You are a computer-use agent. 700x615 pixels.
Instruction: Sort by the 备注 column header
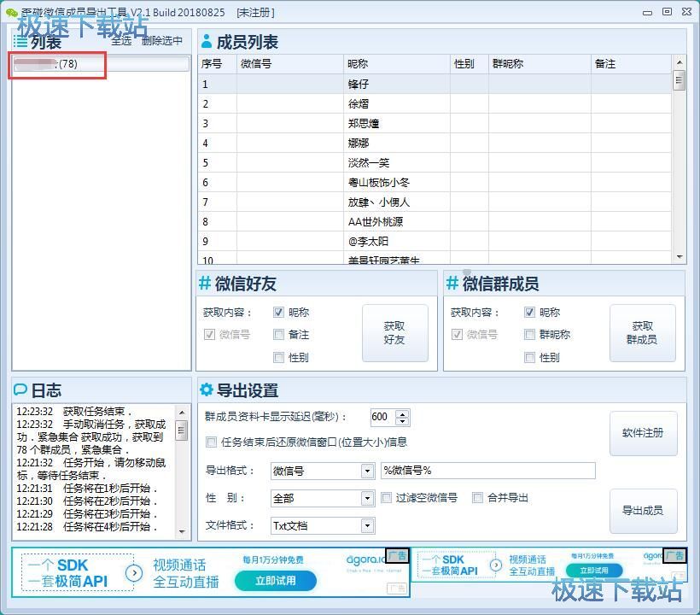click(631, 64)
